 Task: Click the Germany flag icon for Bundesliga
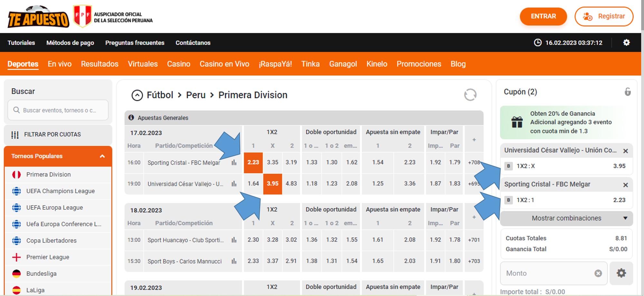click(x=16, y=273)
